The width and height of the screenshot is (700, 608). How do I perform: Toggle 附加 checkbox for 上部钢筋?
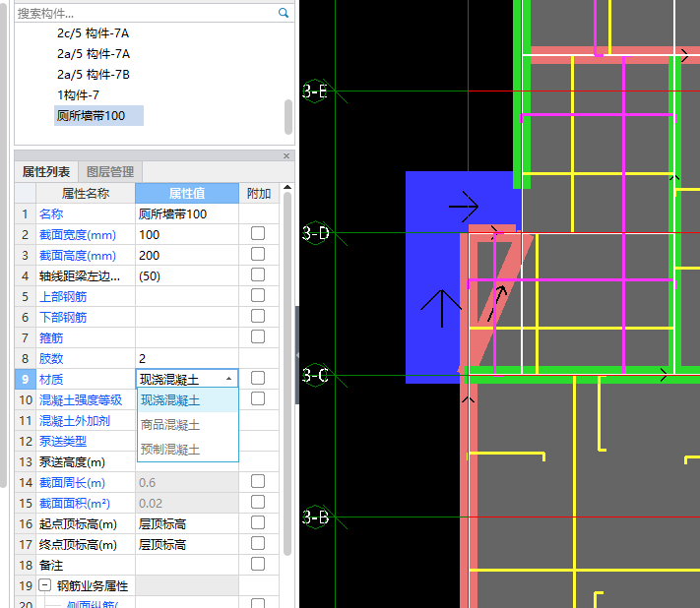pyautogui.click(x=258, y=295)
